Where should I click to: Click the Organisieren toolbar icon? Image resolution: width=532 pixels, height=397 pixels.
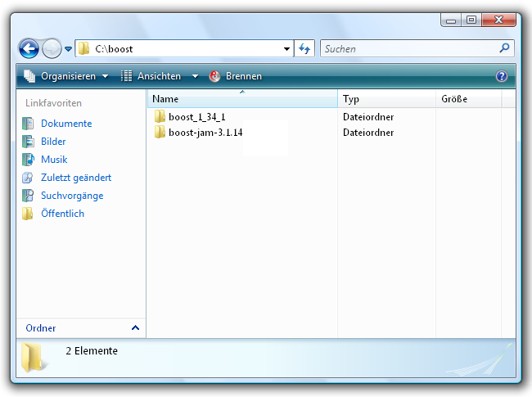29,76
